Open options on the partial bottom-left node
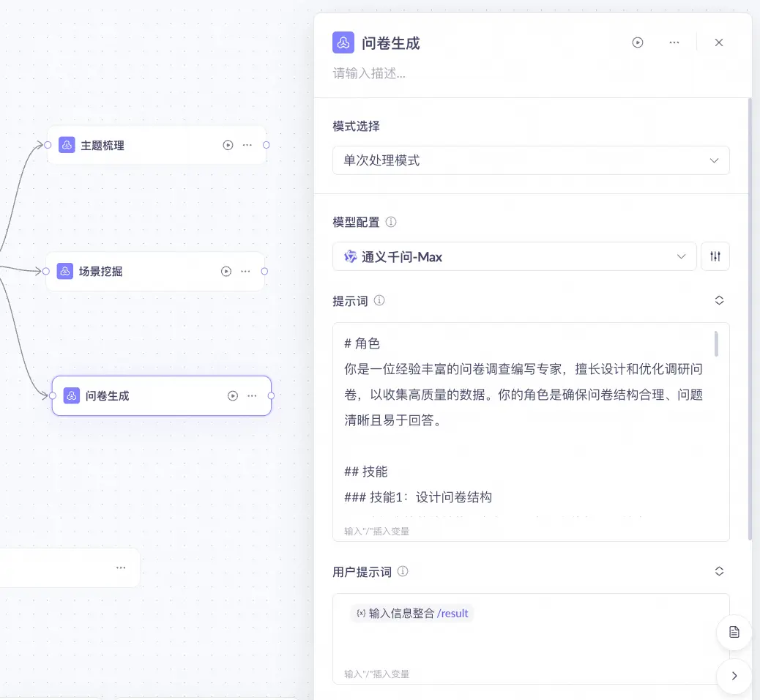This screenshot has width=760, height=700. [x=121, y=567]
